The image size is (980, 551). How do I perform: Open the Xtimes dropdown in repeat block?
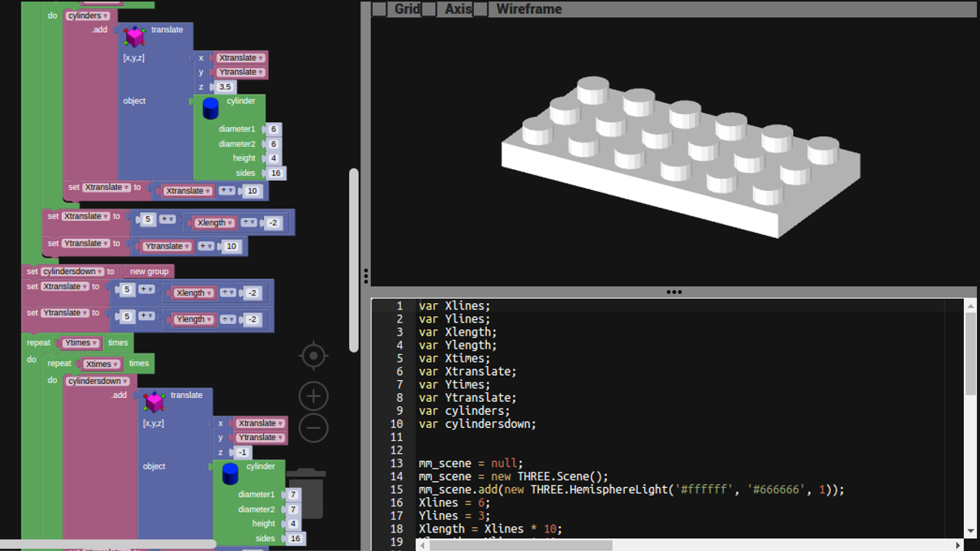tap(102, 364)
